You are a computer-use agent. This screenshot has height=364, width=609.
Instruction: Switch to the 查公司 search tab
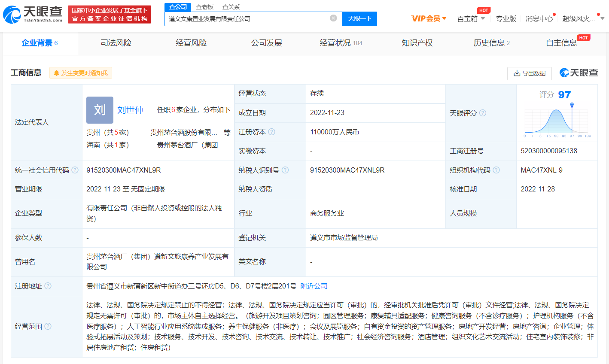(x=178, y=7)
